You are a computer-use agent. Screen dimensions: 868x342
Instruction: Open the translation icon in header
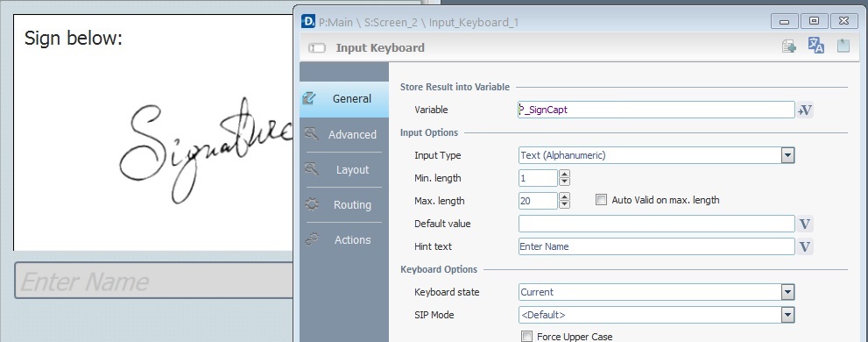[816, 46]
